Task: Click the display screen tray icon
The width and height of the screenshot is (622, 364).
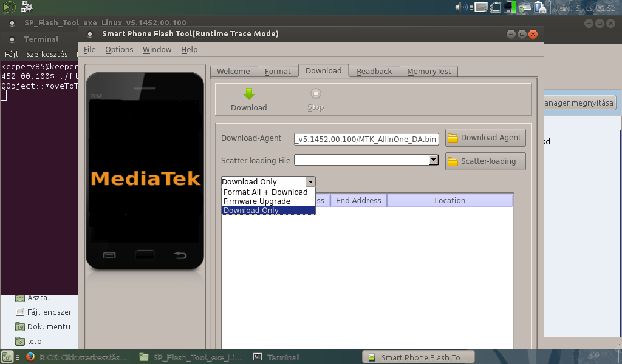Action: click(481, 7)
